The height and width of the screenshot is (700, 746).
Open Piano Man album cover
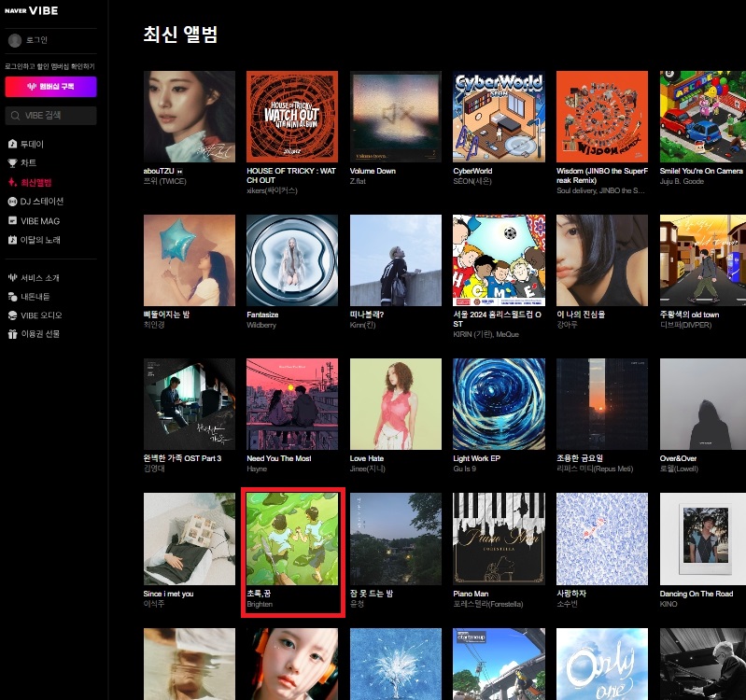pos(500,539)
